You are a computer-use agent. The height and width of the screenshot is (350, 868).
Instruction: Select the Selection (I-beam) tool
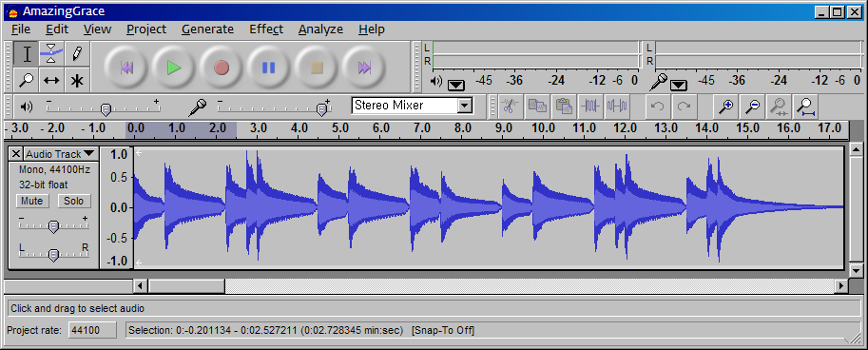[x=27, y=54]
